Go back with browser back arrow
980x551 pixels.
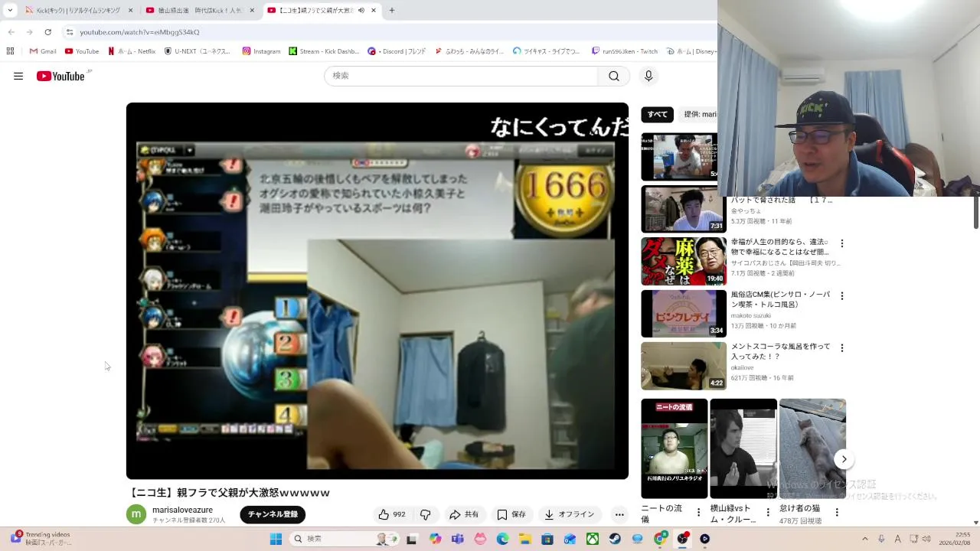tap(11, 32)
